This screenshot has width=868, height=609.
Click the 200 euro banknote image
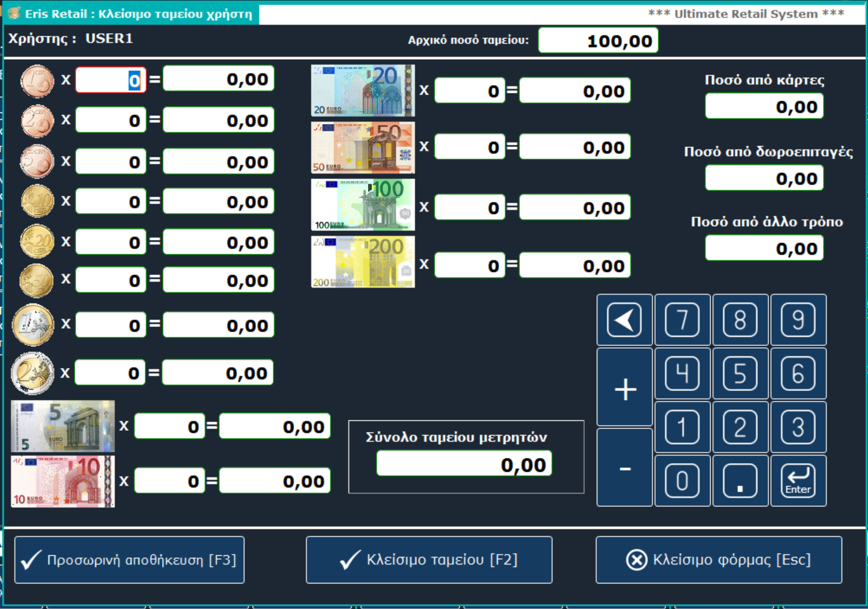click(363, 262)
